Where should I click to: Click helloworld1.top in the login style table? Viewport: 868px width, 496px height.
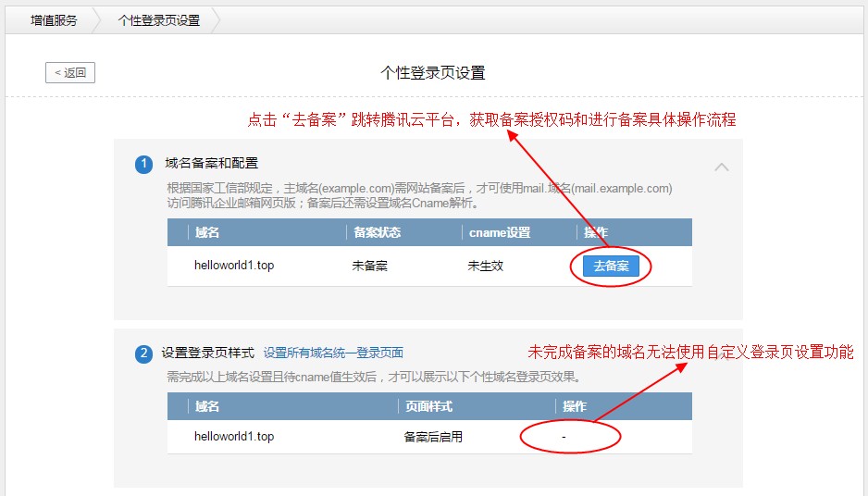[234, 437]
